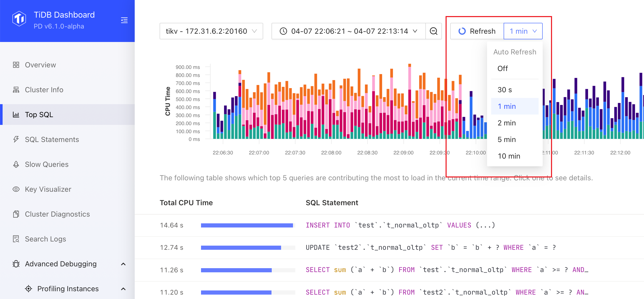The image size is (644, 299).
Task: Collapse the Advanced Debugging section
Action: click(123, 264)
